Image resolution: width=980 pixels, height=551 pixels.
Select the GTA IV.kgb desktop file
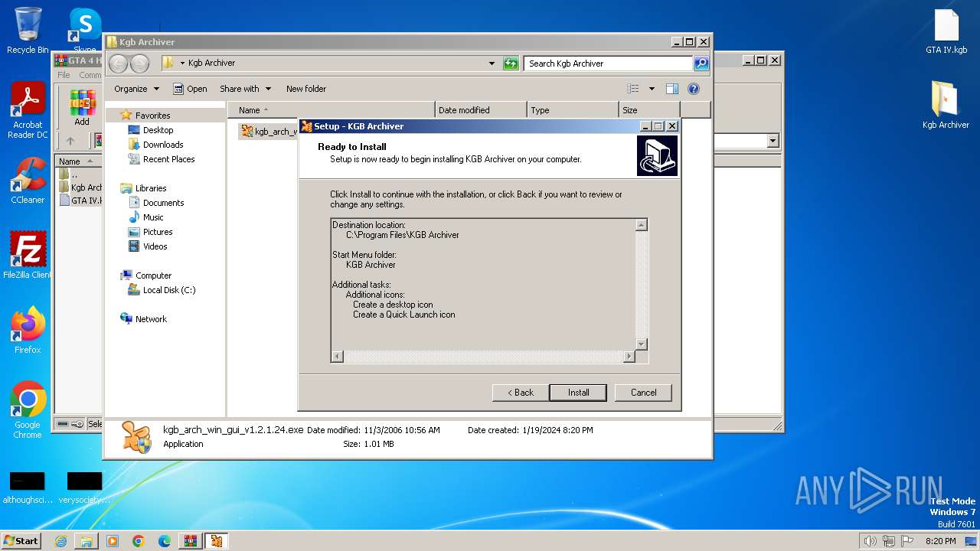pyautogui.click(x=946, y=31)
